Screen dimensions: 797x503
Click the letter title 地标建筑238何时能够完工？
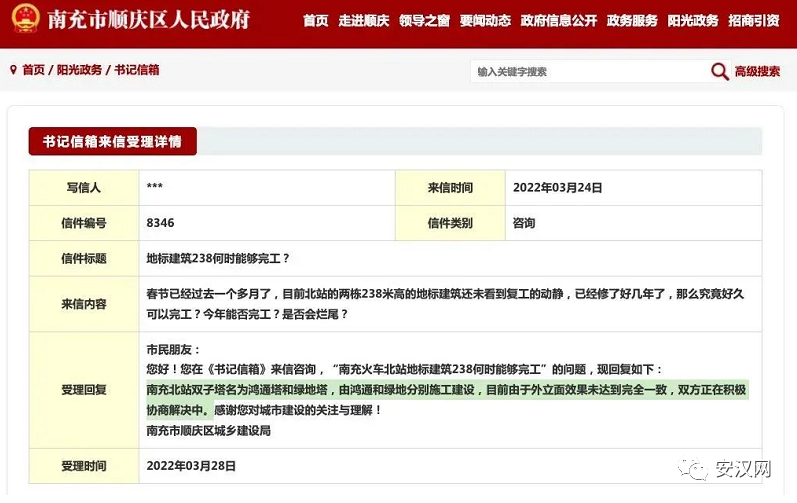[x=218, y=259]
